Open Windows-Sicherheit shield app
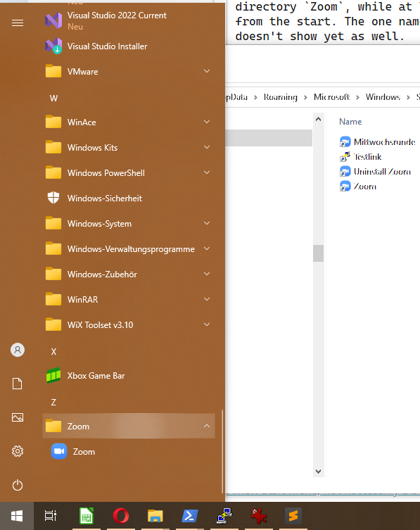The image size is (420, 530). [129, 198]
